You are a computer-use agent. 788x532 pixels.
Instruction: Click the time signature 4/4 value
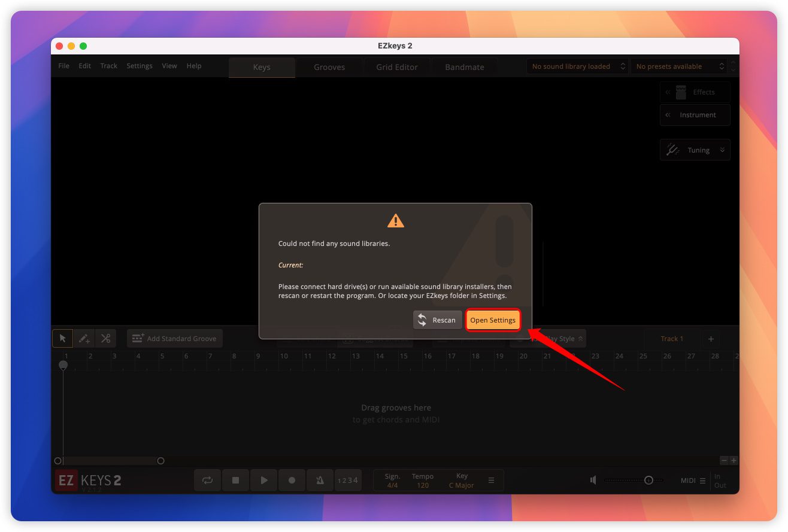pos(392,485)
